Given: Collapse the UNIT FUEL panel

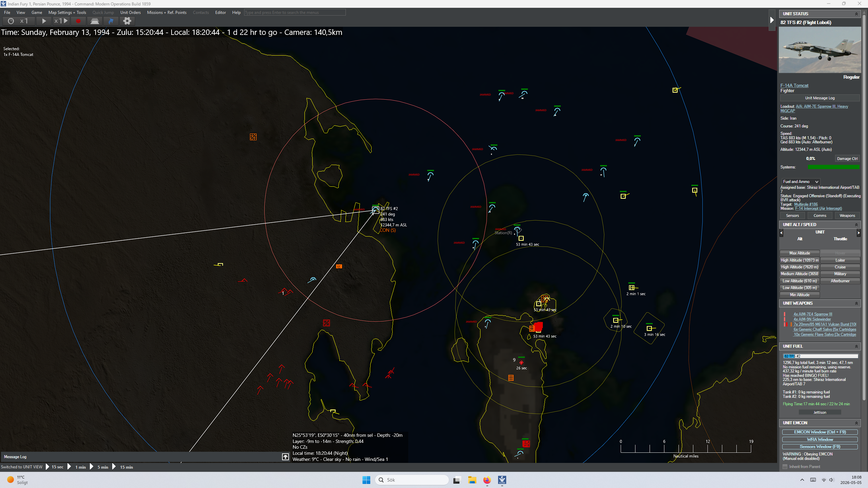Looking at the screenshot, I should 856,346.
